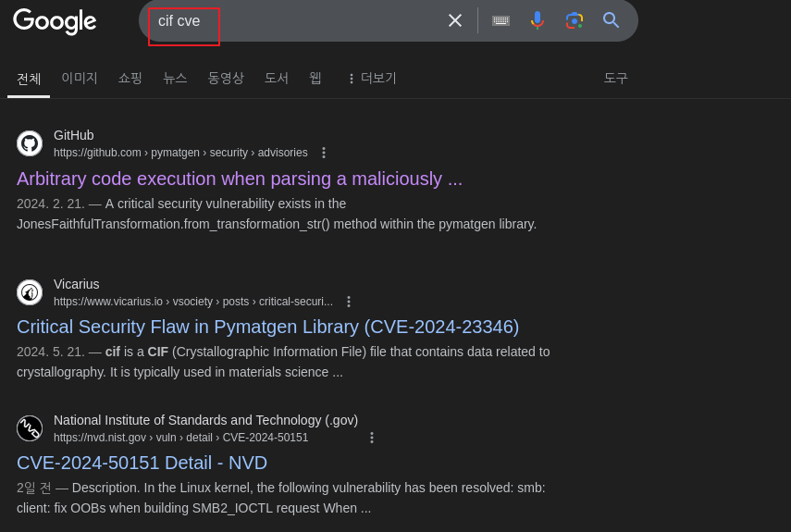Viewport: 791px width, 532px height.
Task: Switch to the 쇼핑 tab
Action: (x=130, y=78)
